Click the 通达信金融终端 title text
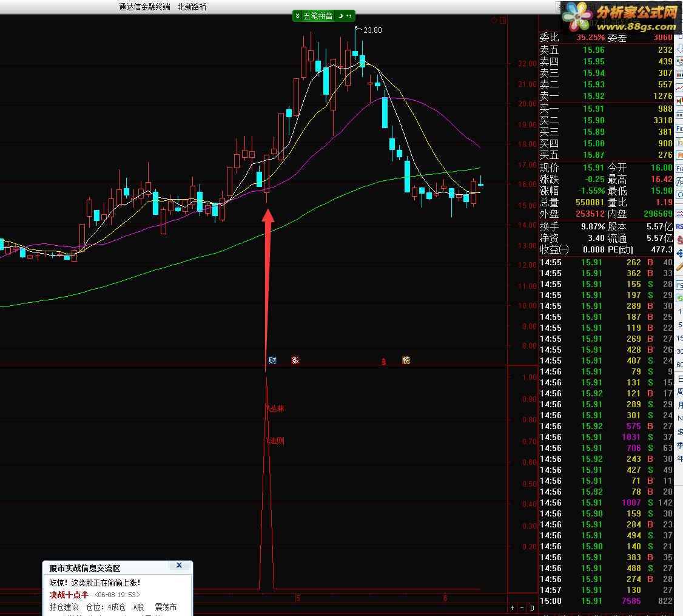 [144, 7]
